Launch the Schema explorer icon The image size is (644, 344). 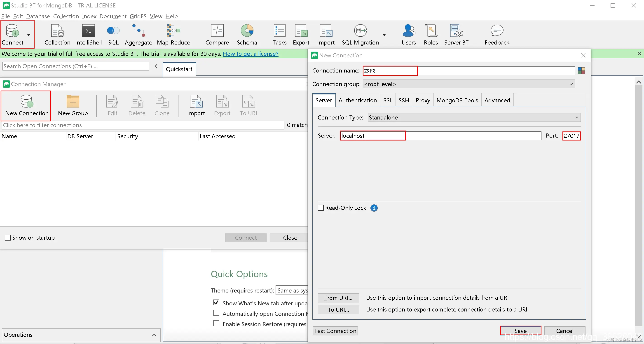[247, 35]
